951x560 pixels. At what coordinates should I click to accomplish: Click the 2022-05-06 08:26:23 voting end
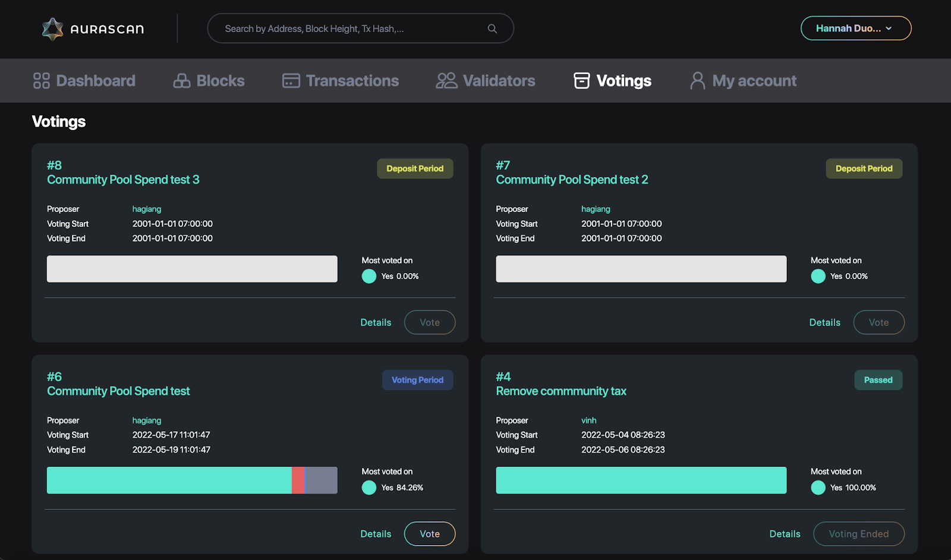pos(623,450)
